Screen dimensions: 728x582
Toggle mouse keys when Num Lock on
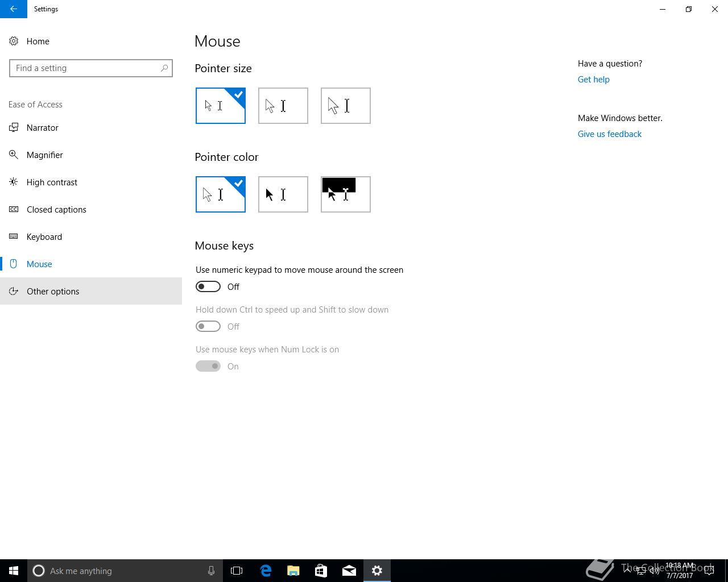coord(208,367)
